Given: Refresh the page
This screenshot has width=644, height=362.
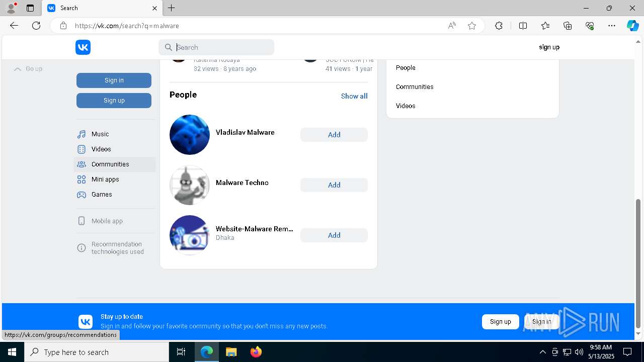Looking at the screenshot, I should click(36, 26).
